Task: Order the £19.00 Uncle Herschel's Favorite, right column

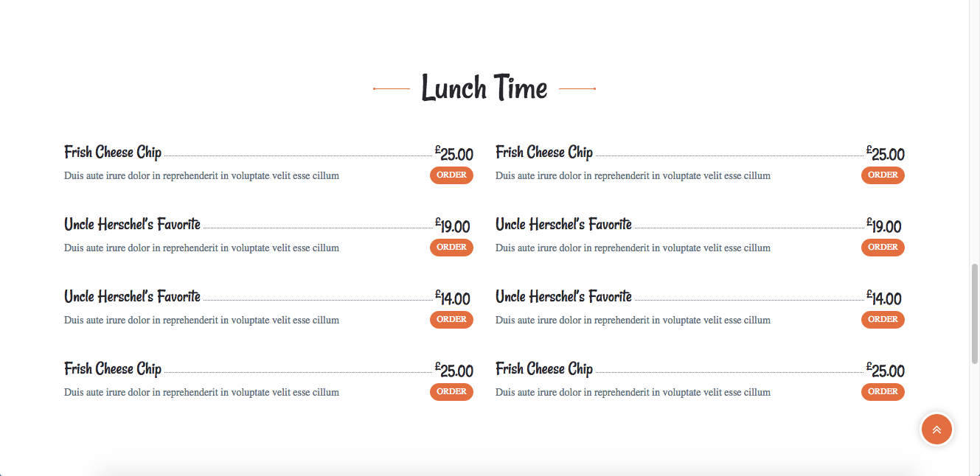Action: tap(883, 248)
